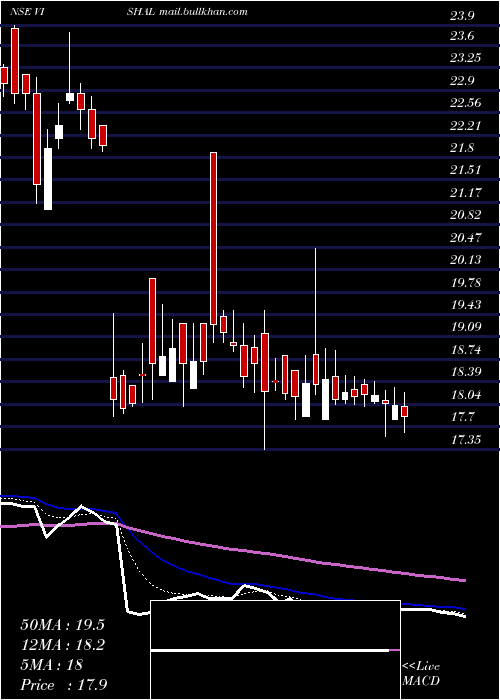Select the 21.8 price label

coord(462,148)
